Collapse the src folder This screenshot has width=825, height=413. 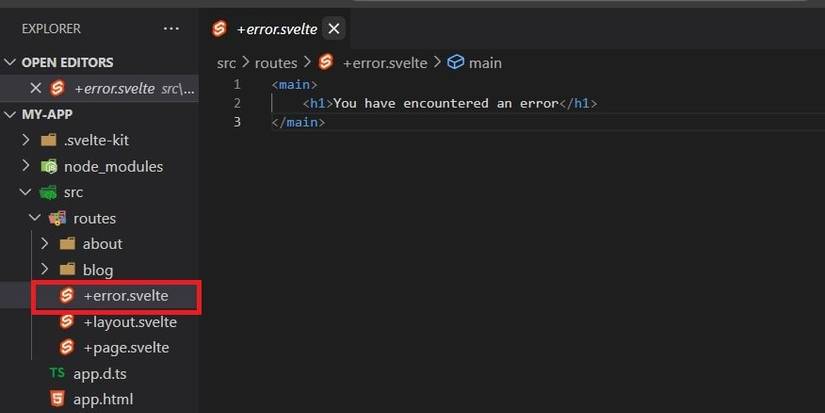pyautogui.click(x=26, y=192)
